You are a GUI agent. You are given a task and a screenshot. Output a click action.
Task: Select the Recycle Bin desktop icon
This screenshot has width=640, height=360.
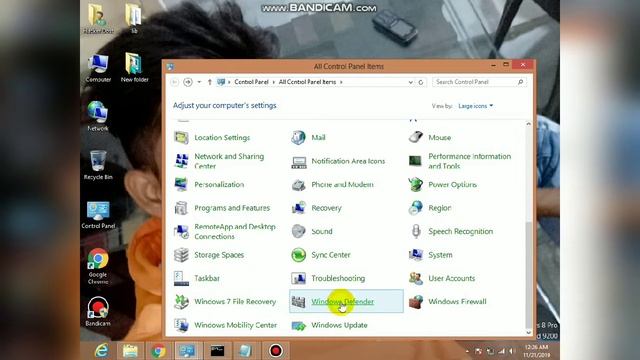click(98, 164)
